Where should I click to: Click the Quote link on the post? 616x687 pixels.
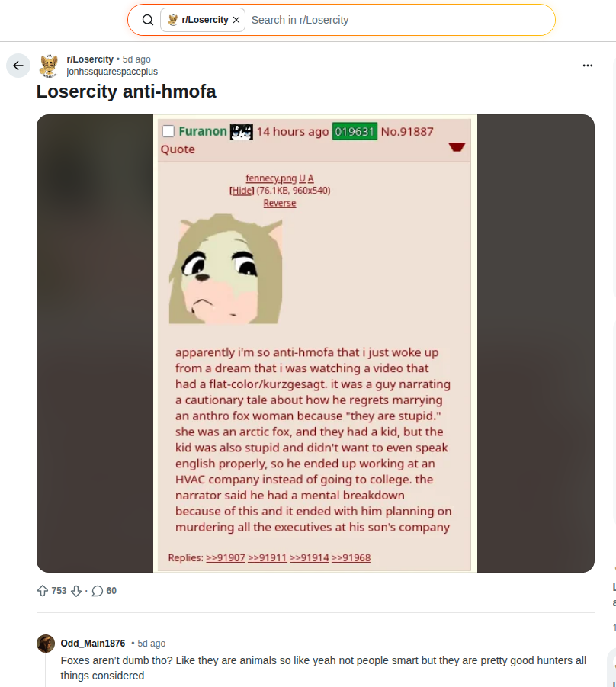[178, 149]
